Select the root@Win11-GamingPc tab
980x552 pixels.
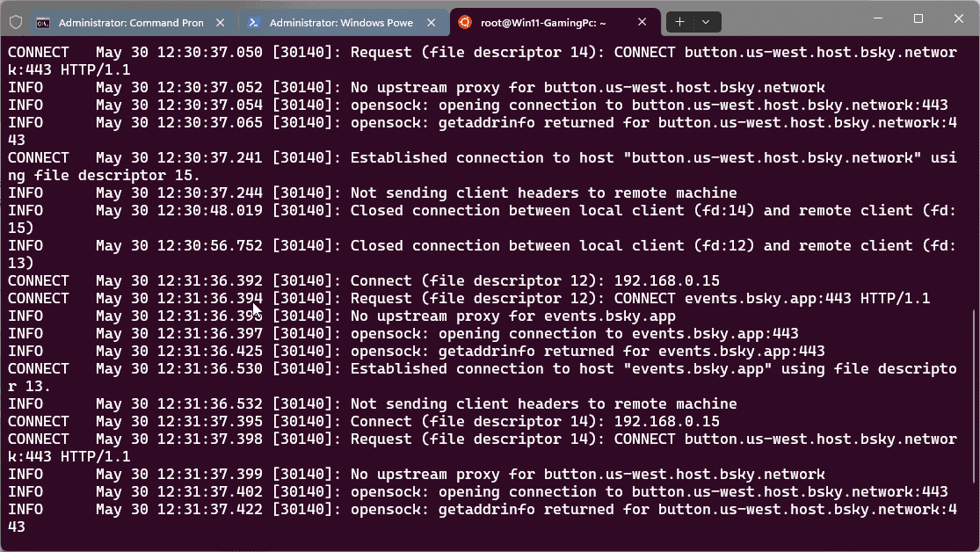(x=545, y=23)
